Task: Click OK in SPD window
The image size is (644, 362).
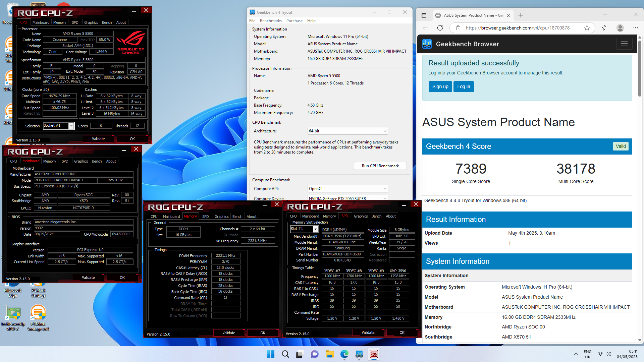Action: (402, 333)
